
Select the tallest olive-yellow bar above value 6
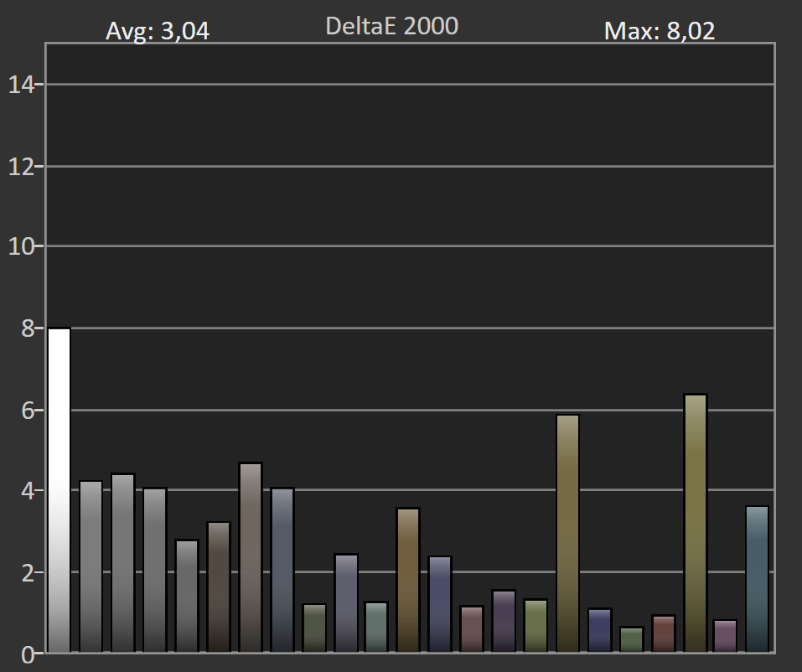point(696,523)
